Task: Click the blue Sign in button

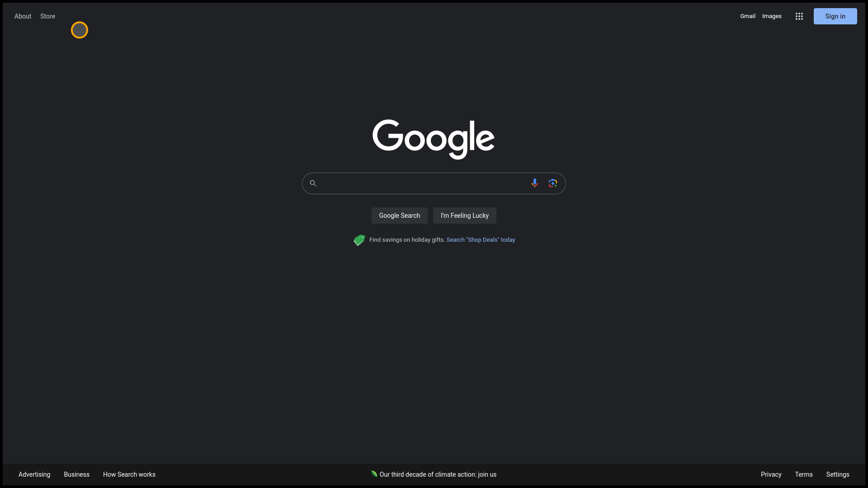Action: click(835, 16)
